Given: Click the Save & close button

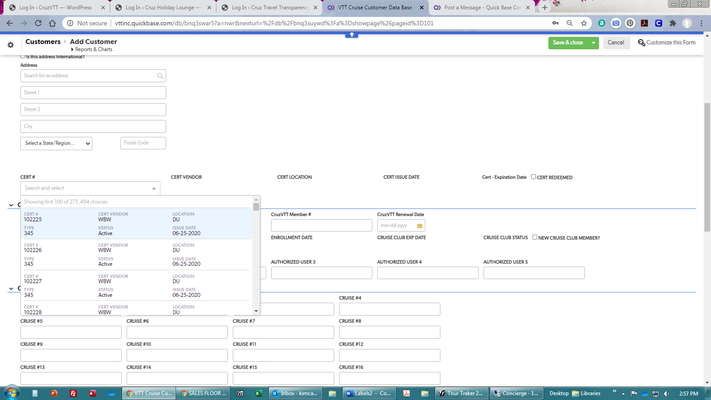Looking at the screenshot, I should point(568,43).
